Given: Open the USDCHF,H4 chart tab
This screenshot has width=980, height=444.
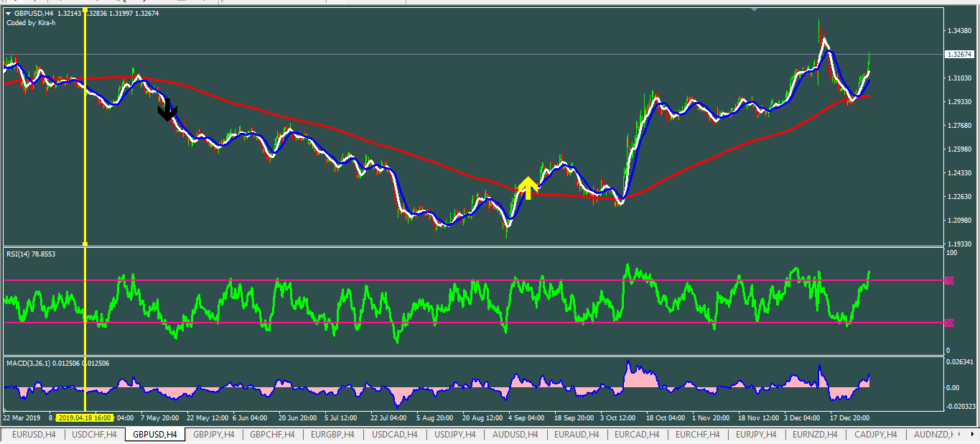Looking at the screenshot, I should (94, 435).
